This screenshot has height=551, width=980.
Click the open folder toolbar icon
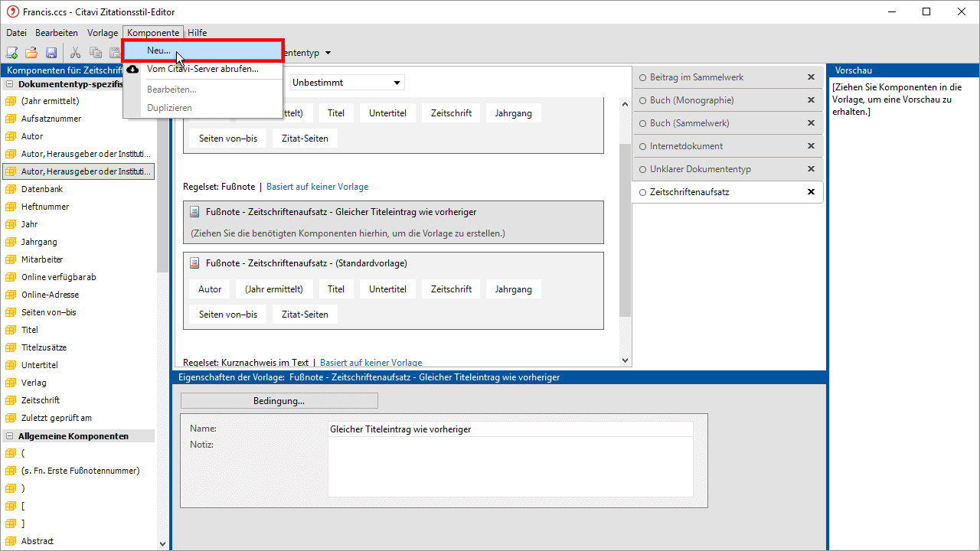pos(31,53)
